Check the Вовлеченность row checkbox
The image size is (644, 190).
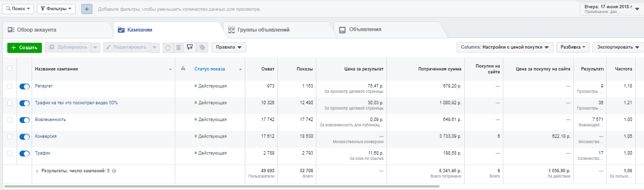pos(10,120)
